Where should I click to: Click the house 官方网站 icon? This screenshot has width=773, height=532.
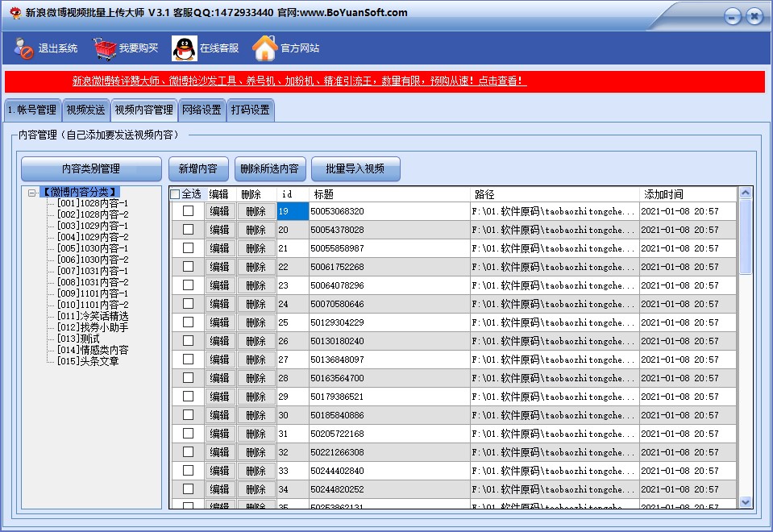[x=264, y=48]
